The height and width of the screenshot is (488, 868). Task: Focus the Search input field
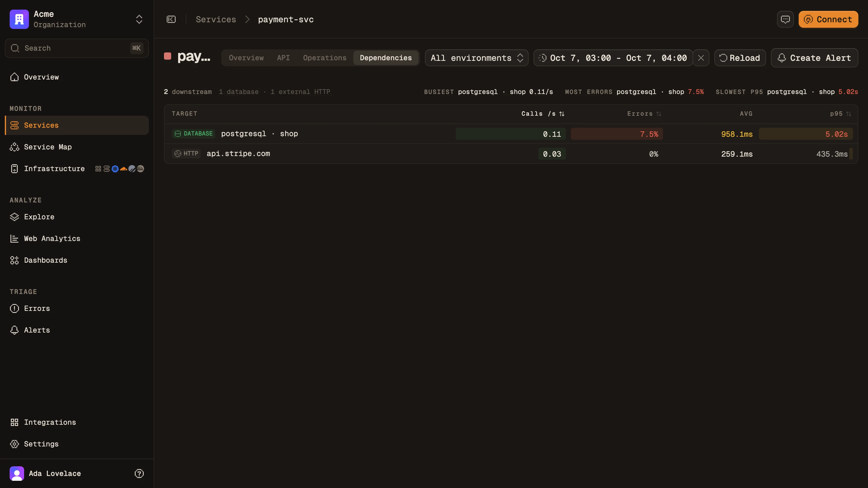coord(77,48)
